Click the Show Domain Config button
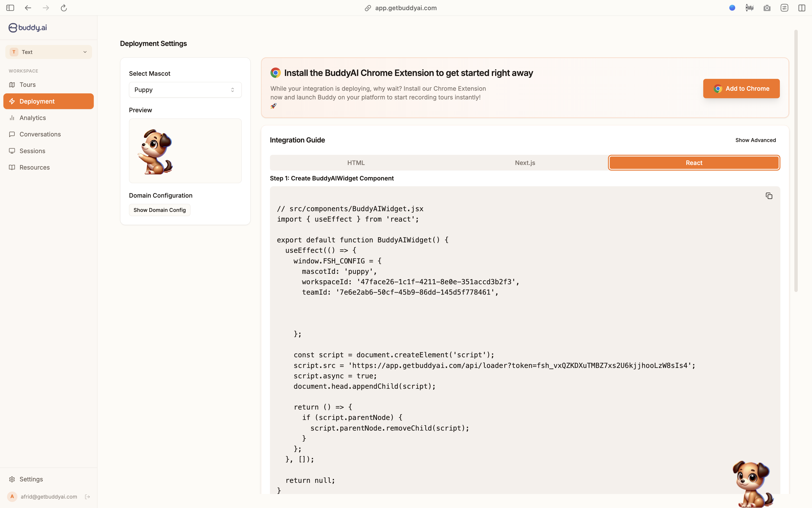Screen dimensions: 812x508 point(160,210)
